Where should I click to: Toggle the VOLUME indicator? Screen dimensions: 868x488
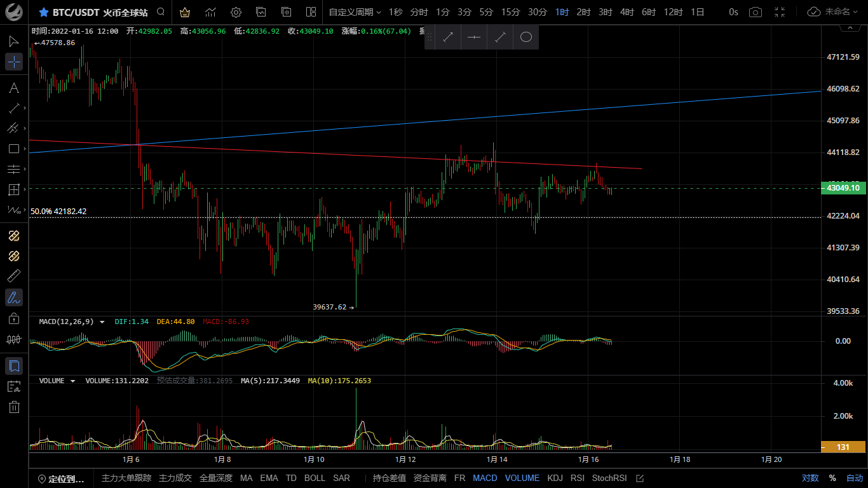522,478
